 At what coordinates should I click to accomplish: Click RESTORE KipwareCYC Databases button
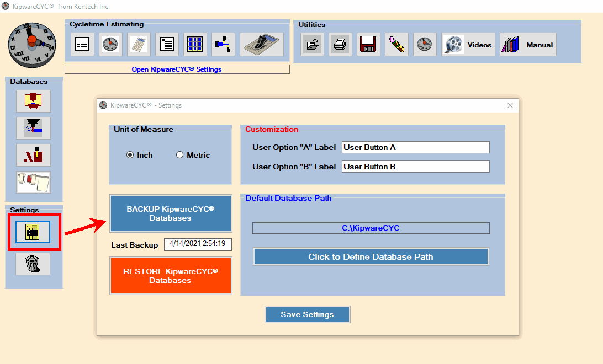[171, 276]
